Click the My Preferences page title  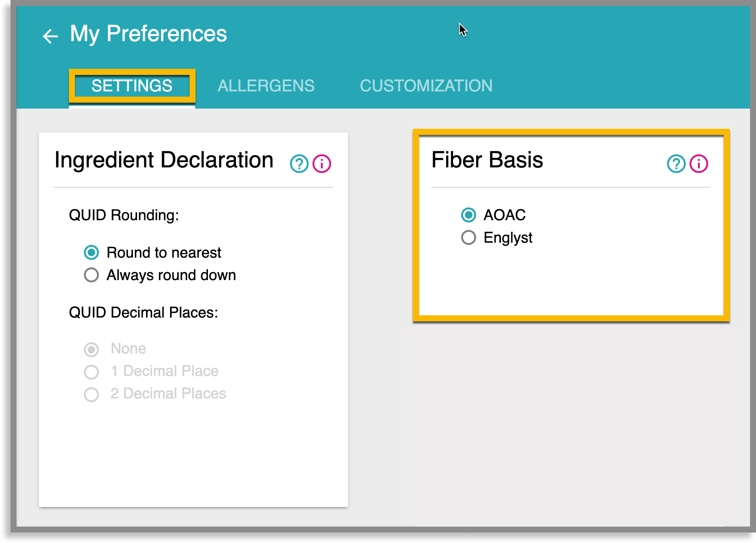148,34
